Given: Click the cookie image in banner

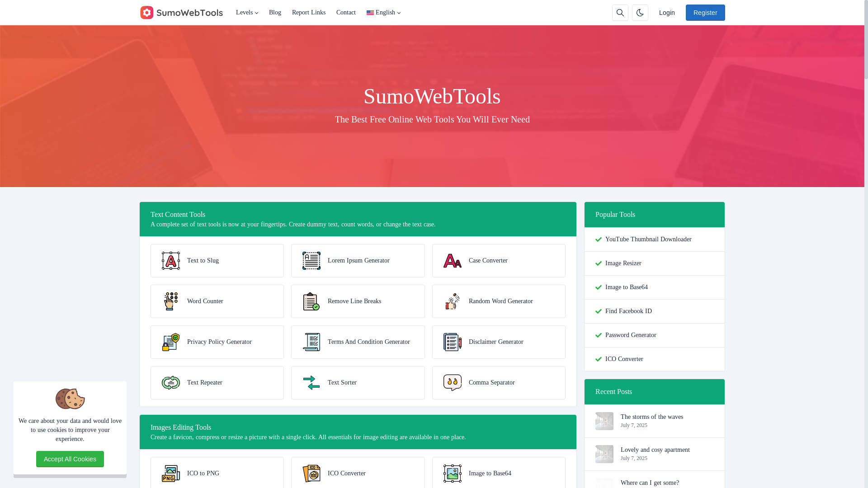Looking at the screenshot, I should (70, 399).
